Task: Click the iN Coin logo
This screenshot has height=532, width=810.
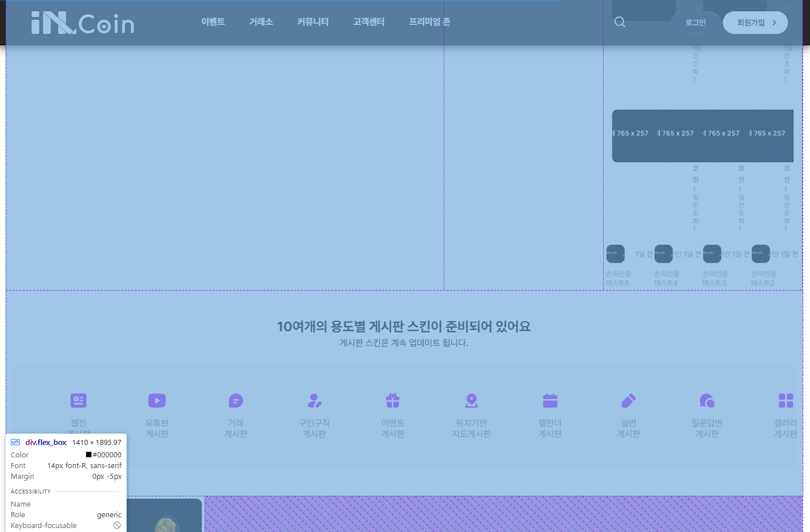Action: (x=83, y=23)
